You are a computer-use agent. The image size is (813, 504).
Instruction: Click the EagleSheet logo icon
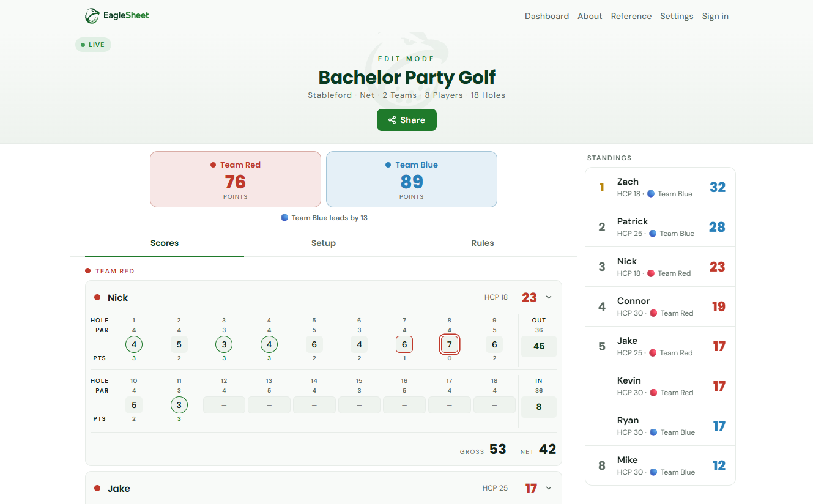click(92, 16)
